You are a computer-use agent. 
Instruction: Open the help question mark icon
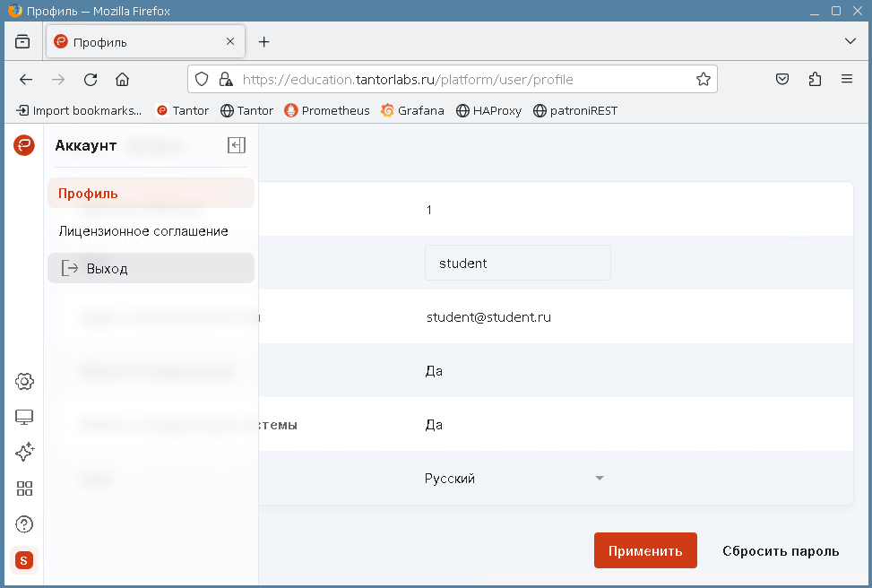point(25,523)
